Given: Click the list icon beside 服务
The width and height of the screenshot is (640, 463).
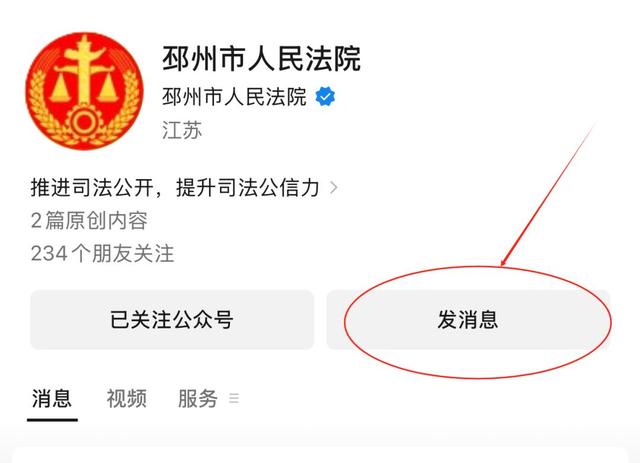Looking at the screenshot, I should tap(234, 398).
